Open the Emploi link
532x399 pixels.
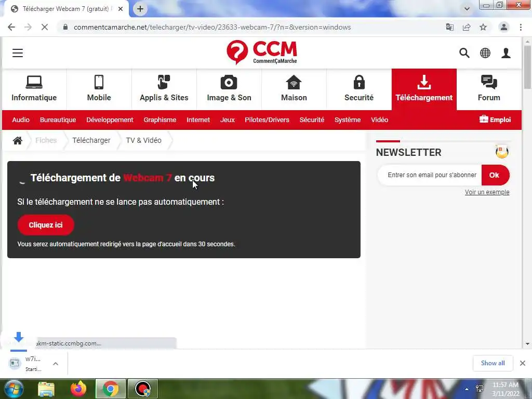tap(495, 119)
